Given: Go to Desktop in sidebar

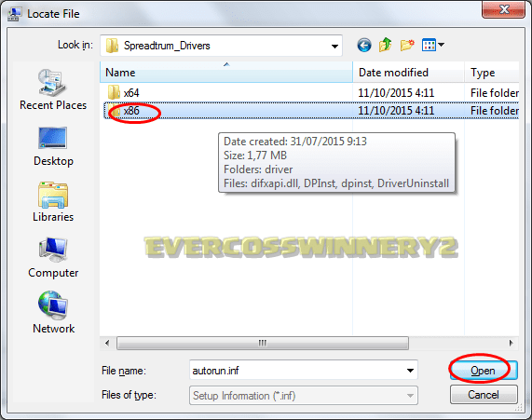Looking at the screenshot, I should pos(53,146).
